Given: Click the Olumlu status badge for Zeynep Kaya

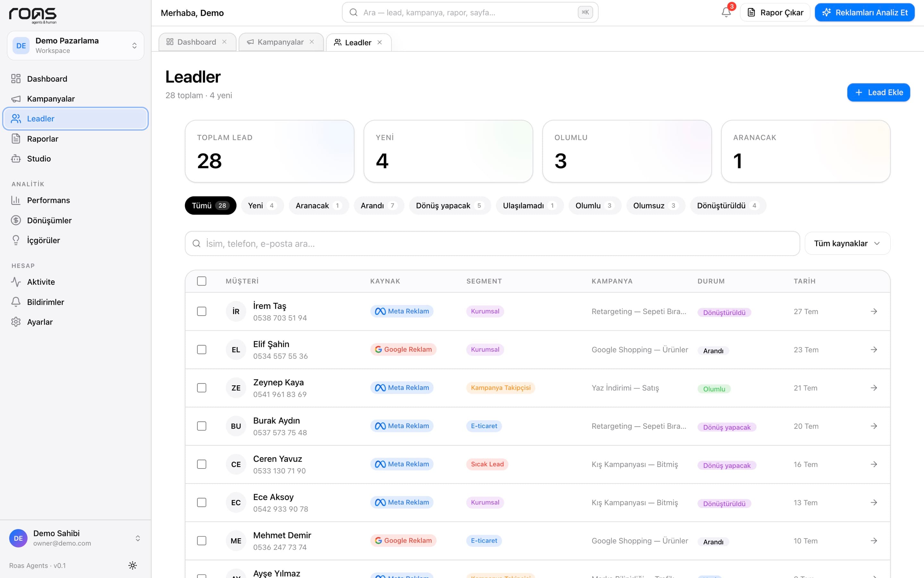Looking at the screenshot, I should tap(714, 389).
